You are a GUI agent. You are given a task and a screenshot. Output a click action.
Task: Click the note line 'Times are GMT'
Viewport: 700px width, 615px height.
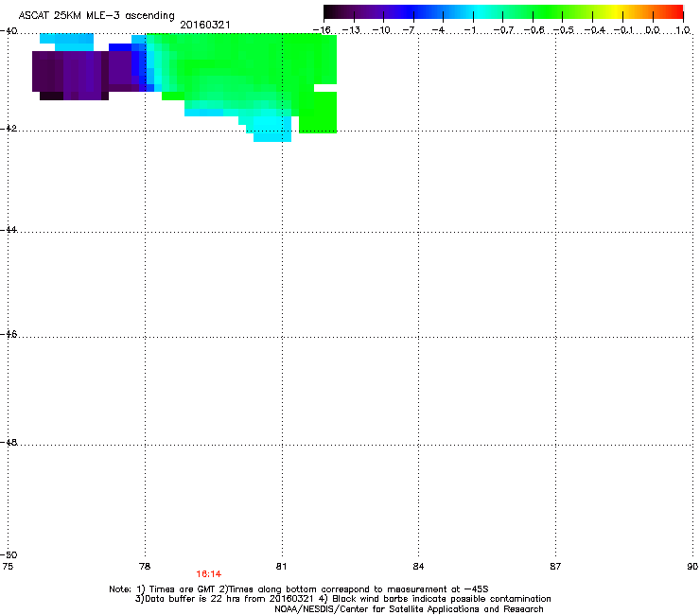299,589
